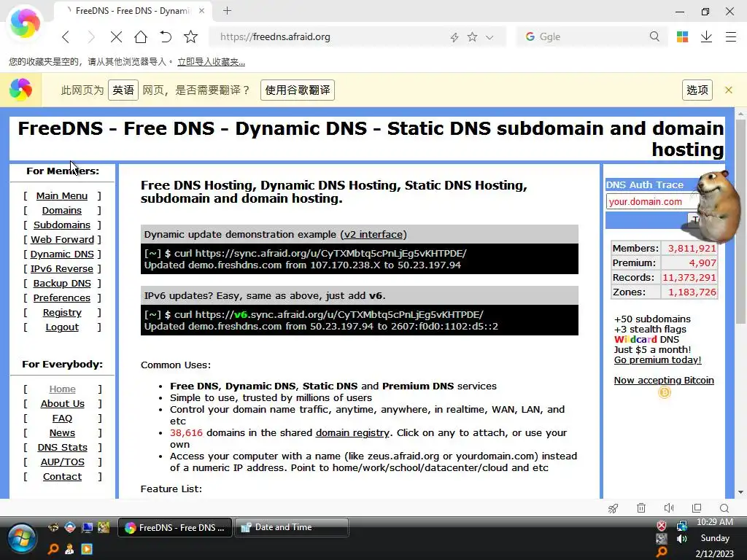The image size is (747, 560).
Task: Click the browser home icon
Action: (141, 36)
